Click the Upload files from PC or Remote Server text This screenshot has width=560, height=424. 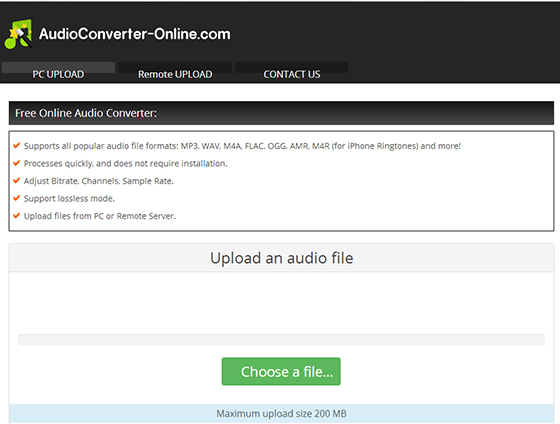[x=100, y=216]
